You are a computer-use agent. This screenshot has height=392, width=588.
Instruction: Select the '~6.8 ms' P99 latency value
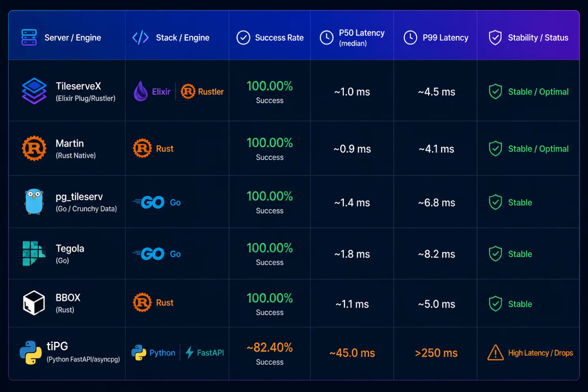coord(437,203)
